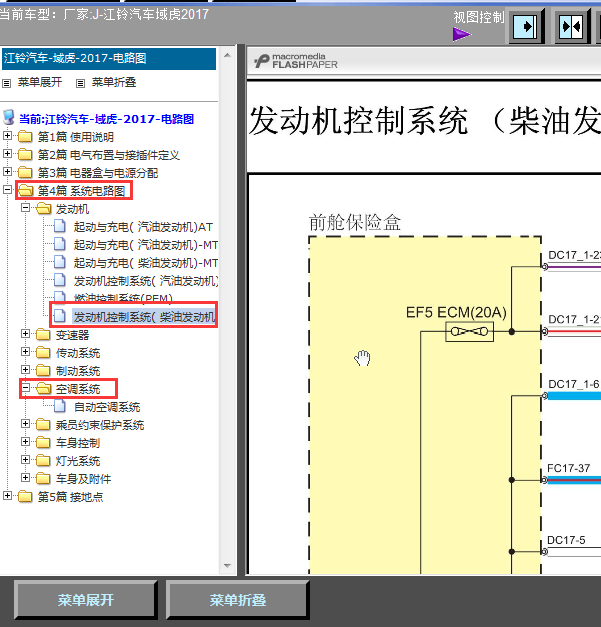Image resolution: width=601 pixels, height=627 pixels.
Task: Click the document icon of 自动空调系统
Action: click(x=60, y=407)
